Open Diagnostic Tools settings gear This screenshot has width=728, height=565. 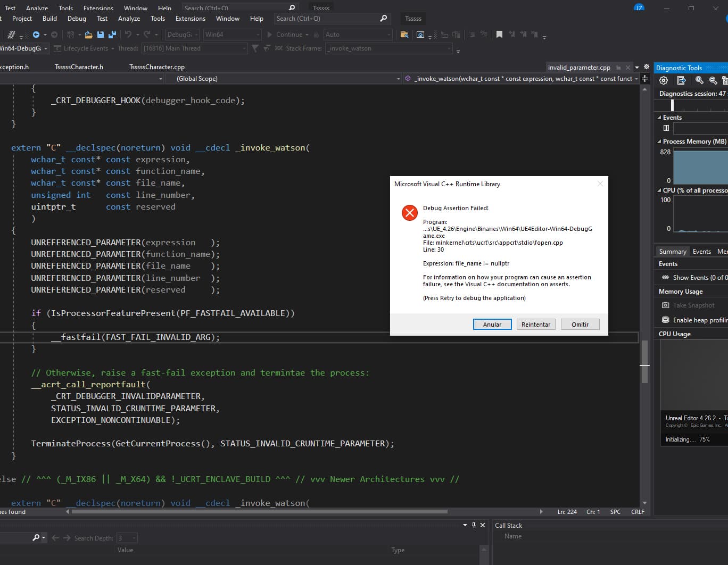(x=664, y=80)
